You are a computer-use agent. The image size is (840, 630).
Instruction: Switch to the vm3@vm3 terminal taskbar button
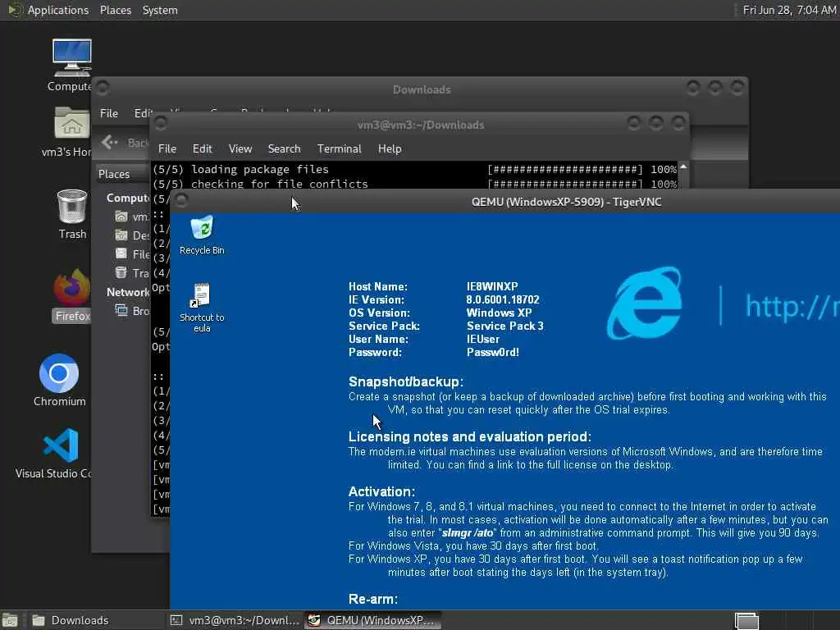(x=234, y=620)
